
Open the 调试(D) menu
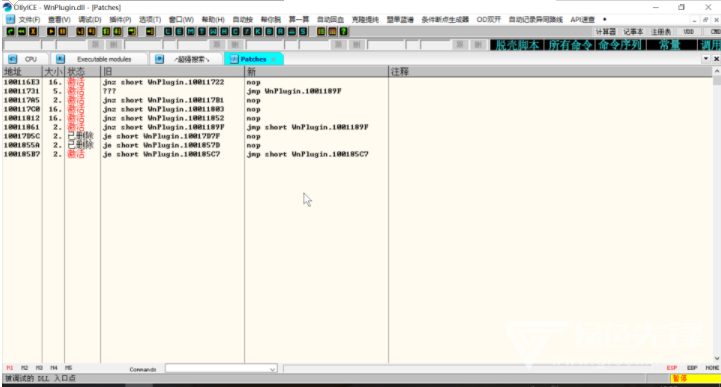(x=90, y=20)
